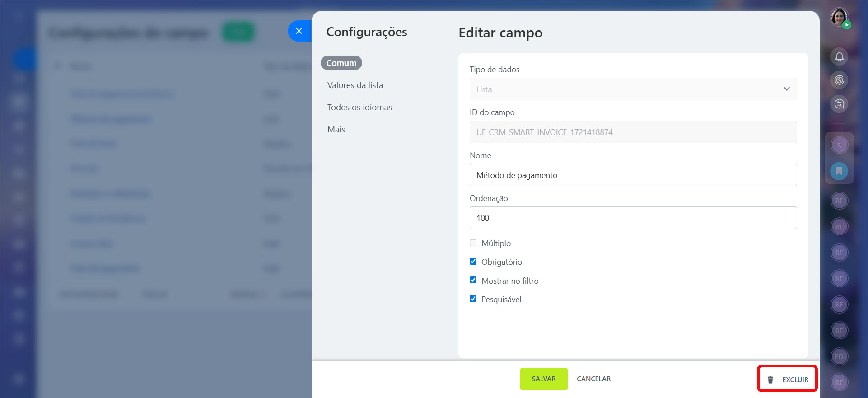Open the chat search icon in the right sidebar
The image size is (868, 398).
839,104
